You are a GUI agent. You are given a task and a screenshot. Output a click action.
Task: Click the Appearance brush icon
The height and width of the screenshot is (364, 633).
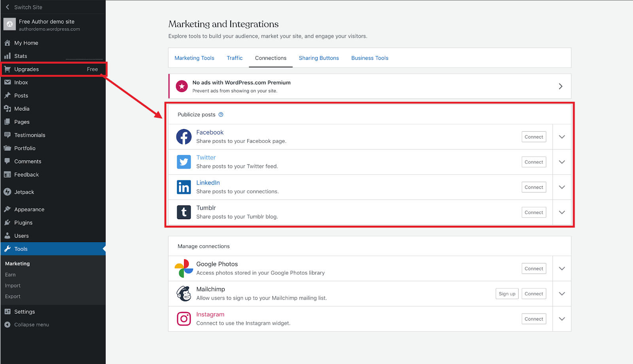pyautogui.click(x=7, y=209)
